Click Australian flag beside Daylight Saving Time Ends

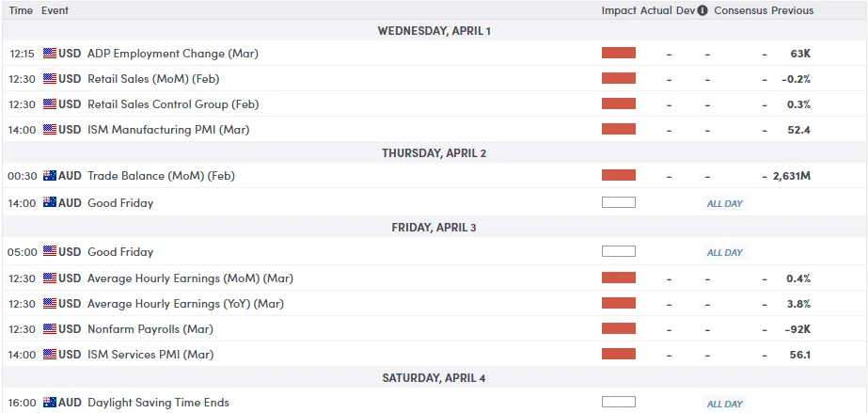50,403
